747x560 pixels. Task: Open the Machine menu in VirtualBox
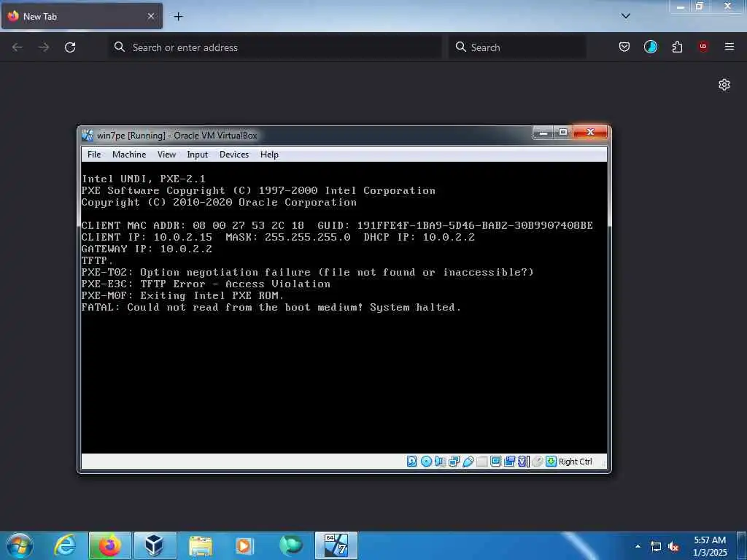pos(129,155)
